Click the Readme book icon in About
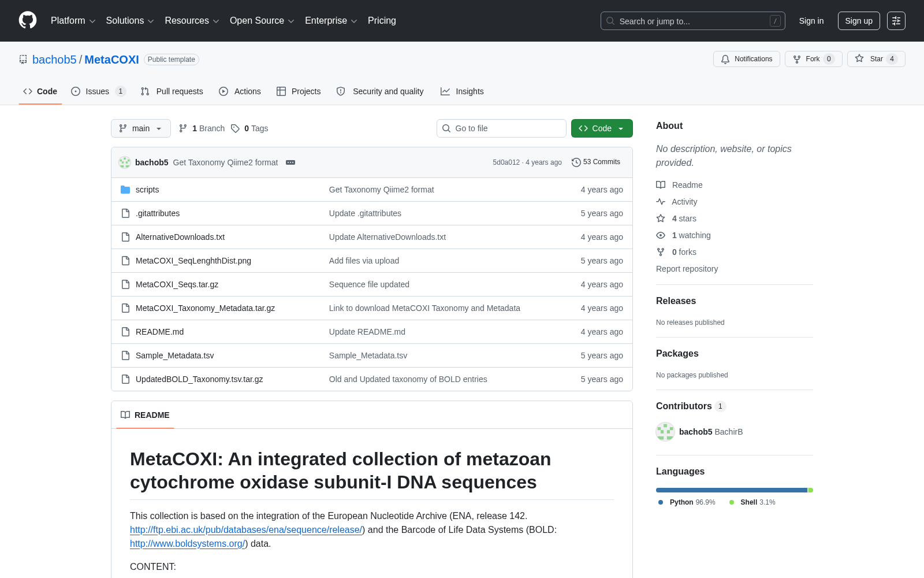This screenshot has height=578, width=924. [661, 185]
